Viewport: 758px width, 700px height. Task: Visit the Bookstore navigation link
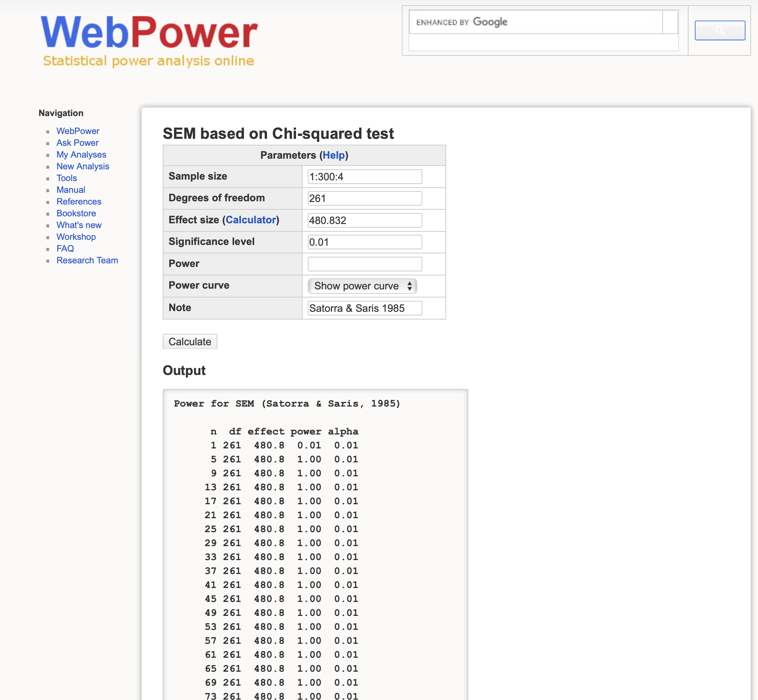pos(76,213)
